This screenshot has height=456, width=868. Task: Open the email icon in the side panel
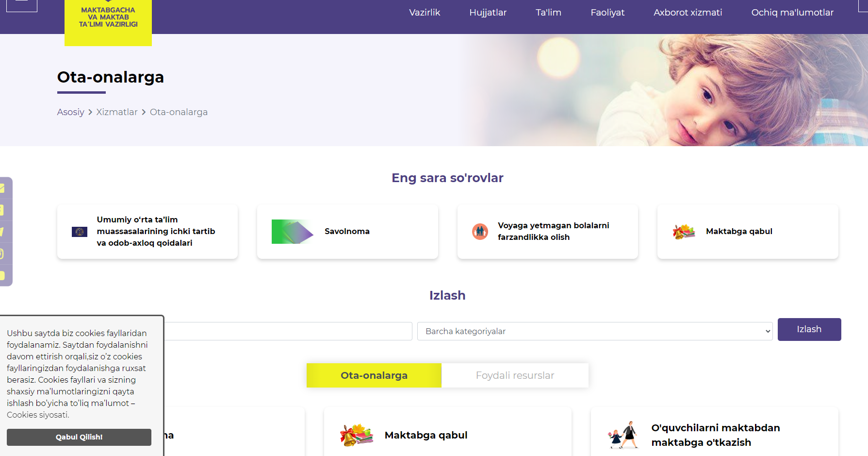pyautogui.click(x=2, y=188)
